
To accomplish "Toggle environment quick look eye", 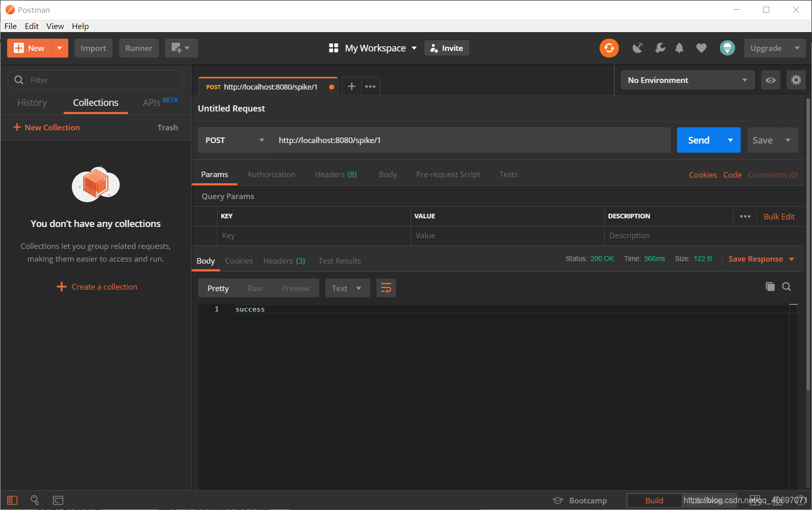I will coord(771,80).
